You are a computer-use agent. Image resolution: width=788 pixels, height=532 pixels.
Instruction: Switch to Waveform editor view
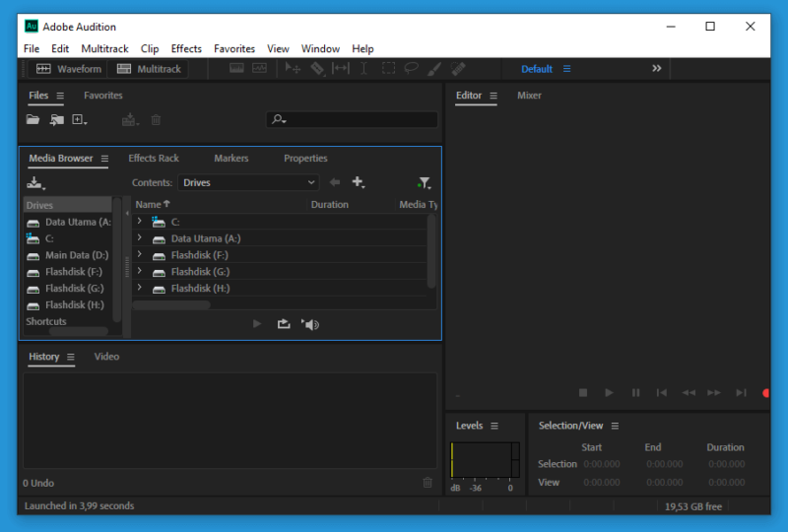tap(68, 69)
